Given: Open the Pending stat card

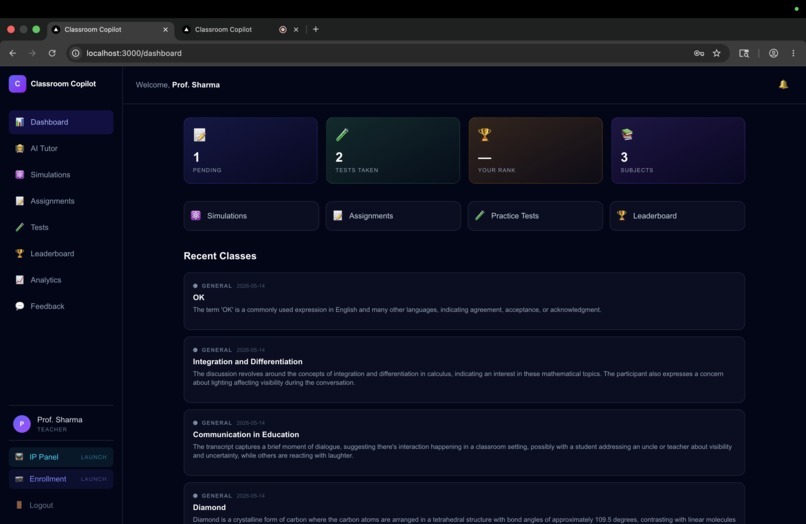Looking at the screenshot, I should click(251, 150).
